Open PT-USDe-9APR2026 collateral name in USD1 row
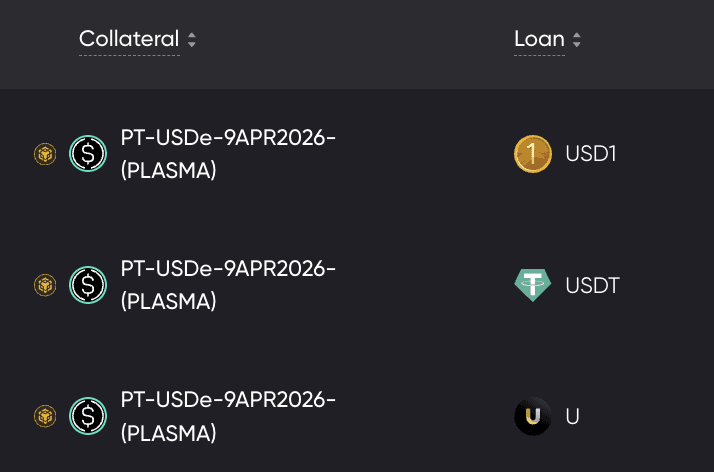Screen dimensions: 714x472 228,154
